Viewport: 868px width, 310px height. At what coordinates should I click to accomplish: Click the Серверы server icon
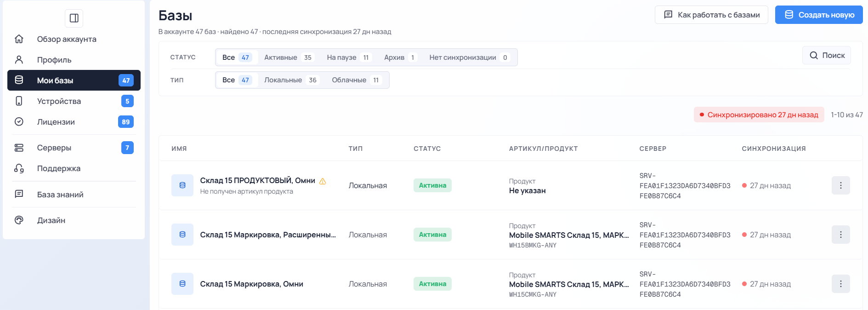pos(19,148)
